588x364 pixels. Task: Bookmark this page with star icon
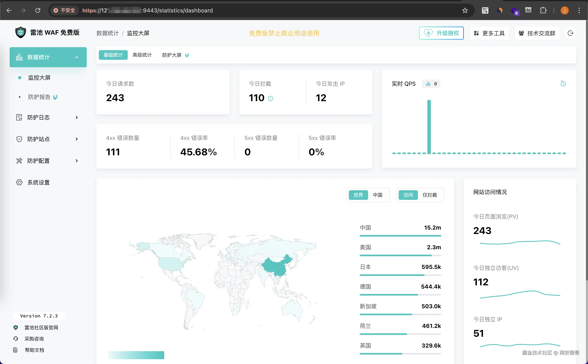point(465,10)
